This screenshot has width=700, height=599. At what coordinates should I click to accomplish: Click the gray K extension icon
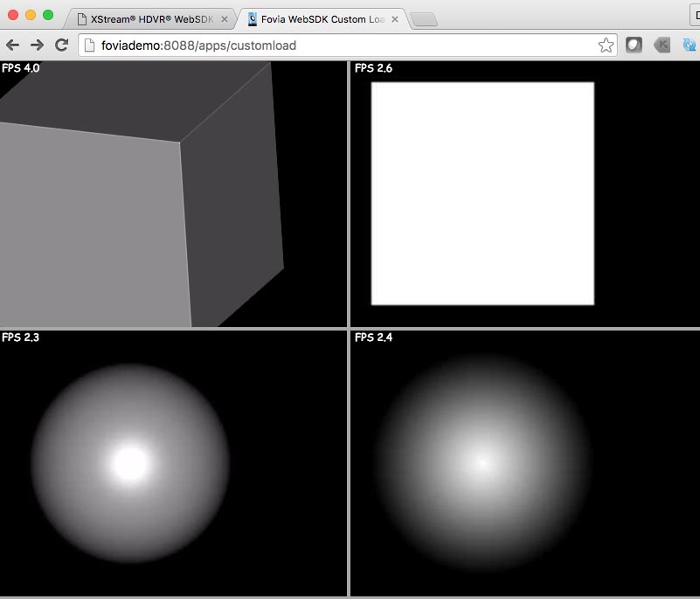point(662,45)
